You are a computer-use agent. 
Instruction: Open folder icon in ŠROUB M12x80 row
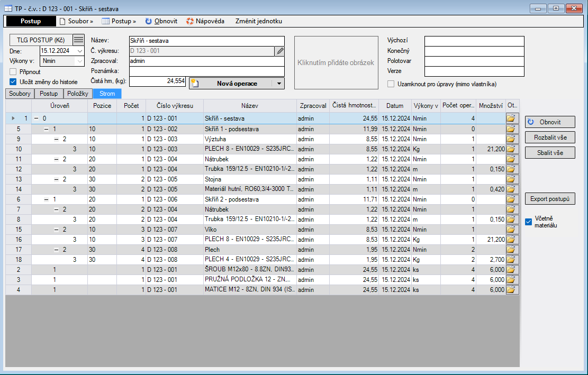click(x=512, y=269)
